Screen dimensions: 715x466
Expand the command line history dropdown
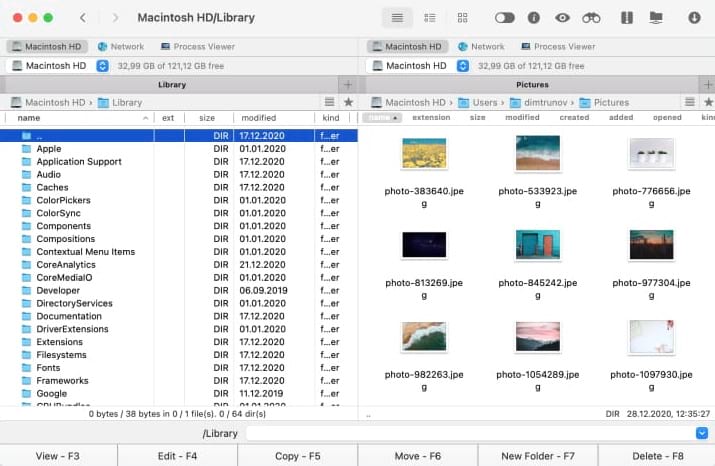coord(700,433)
